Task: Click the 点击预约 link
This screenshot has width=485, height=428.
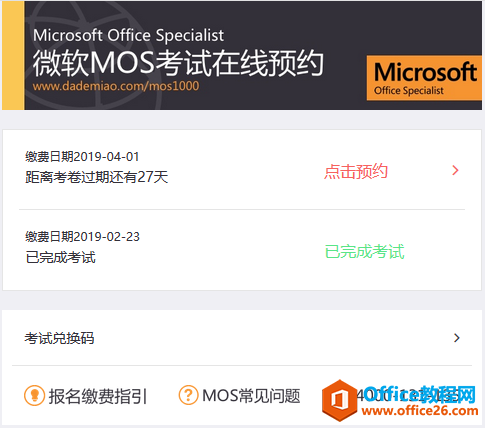Action: [x=356, y=171]
